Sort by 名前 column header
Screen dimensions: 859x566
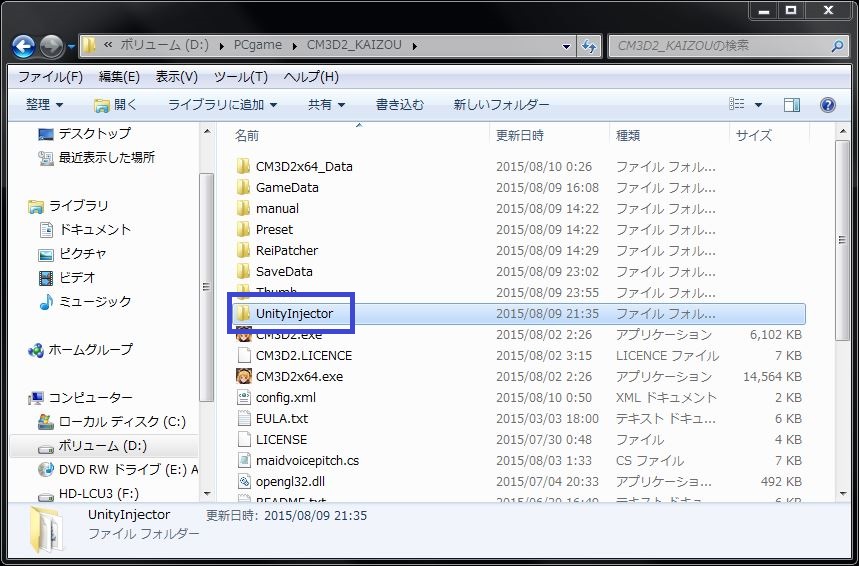(247, 135)
